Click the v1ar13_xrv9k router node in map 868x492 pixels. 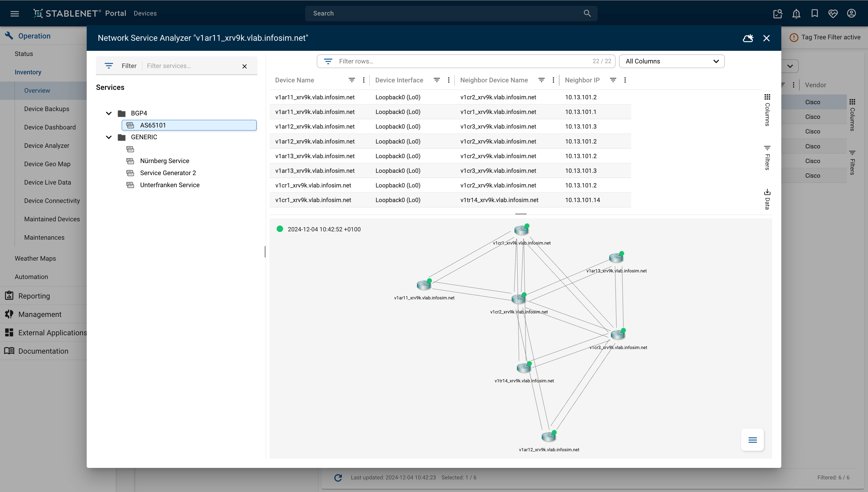click(x=616, y=258)
